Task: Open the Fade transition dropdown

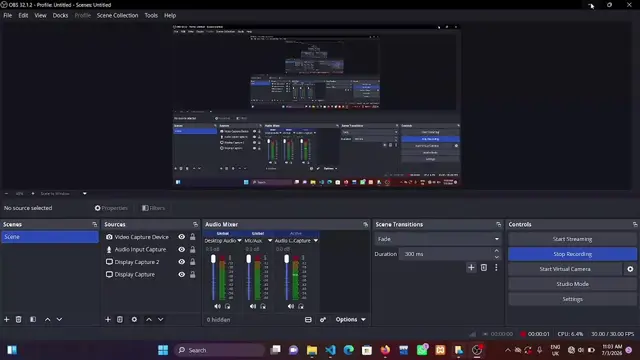Action: [438, 239]
